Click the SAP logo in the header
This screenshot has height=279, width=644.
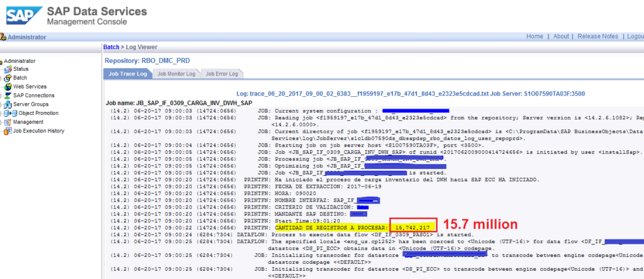[24, 15]
